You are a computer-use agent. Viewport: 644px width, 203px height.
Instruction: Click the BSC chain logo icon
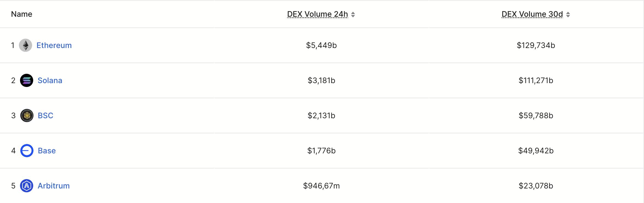click(27, 115)
